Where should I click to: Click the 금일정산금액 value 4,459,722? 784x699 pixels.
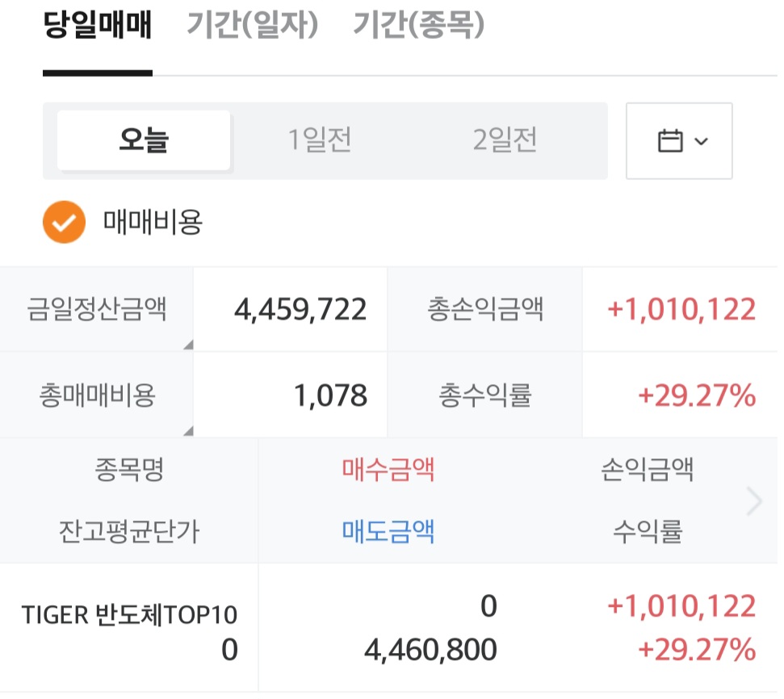click(x=300, y=310)
